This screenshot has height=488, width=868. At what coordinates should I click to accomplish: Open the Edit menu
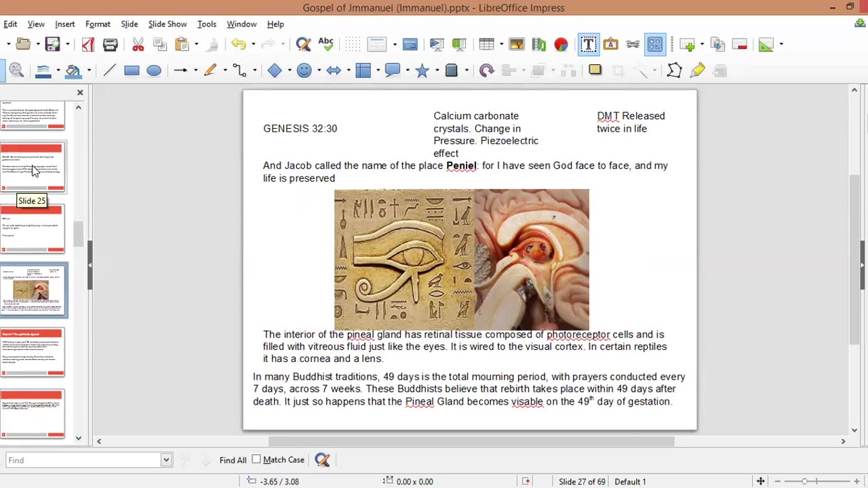[x=10, y=24]
